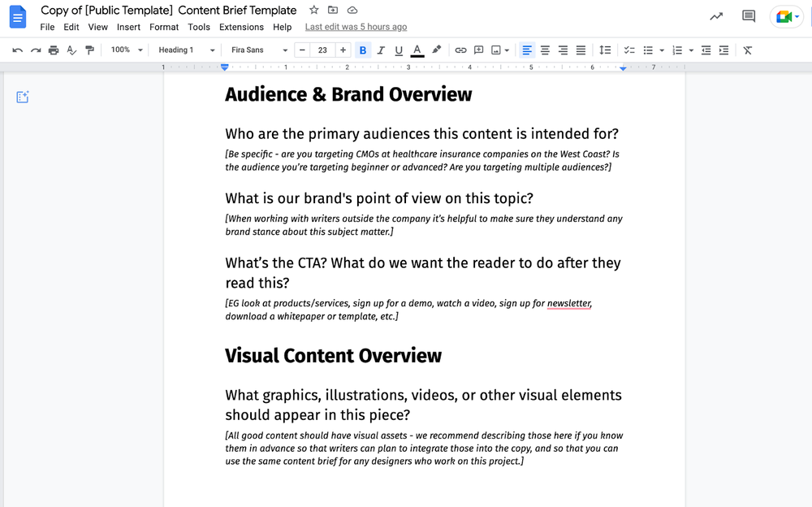Screen dimensions: 812x507
Task: Insert an image
Action: [x=497, y=50]
